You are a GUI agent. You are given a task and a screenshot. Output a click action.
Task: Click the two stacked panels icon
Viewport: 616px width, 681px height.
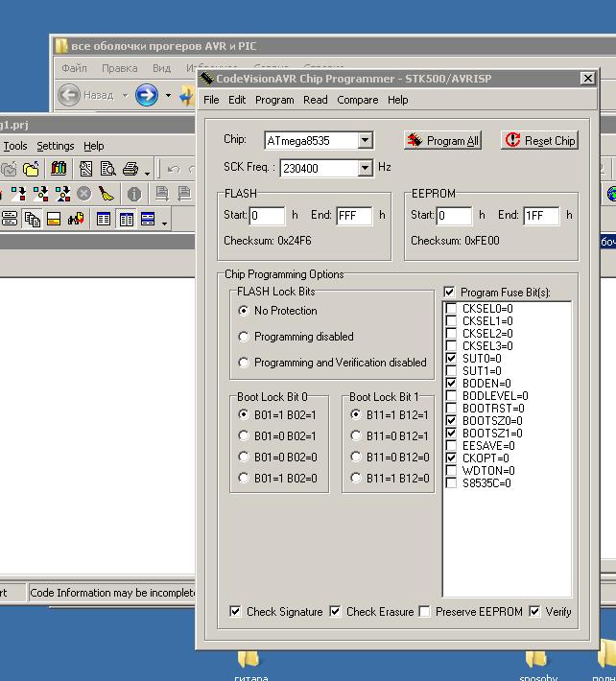10,219
